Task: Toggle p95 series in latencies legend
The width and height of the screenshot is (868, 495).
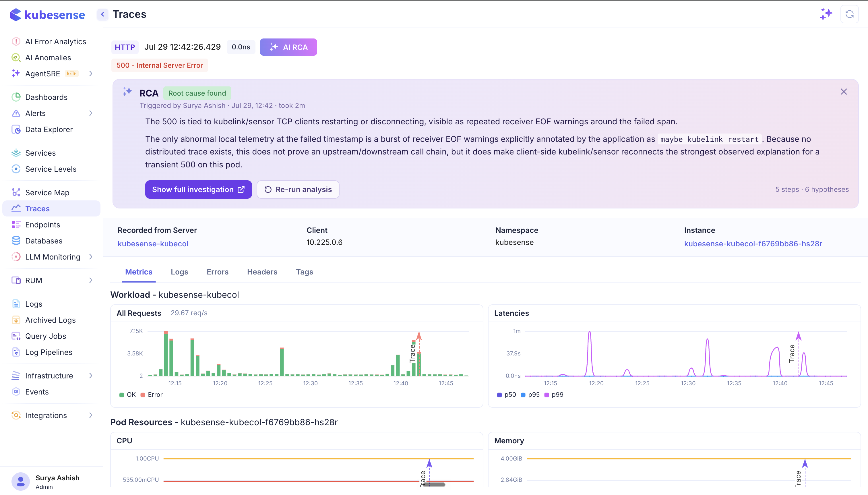Action: [530, 395]
